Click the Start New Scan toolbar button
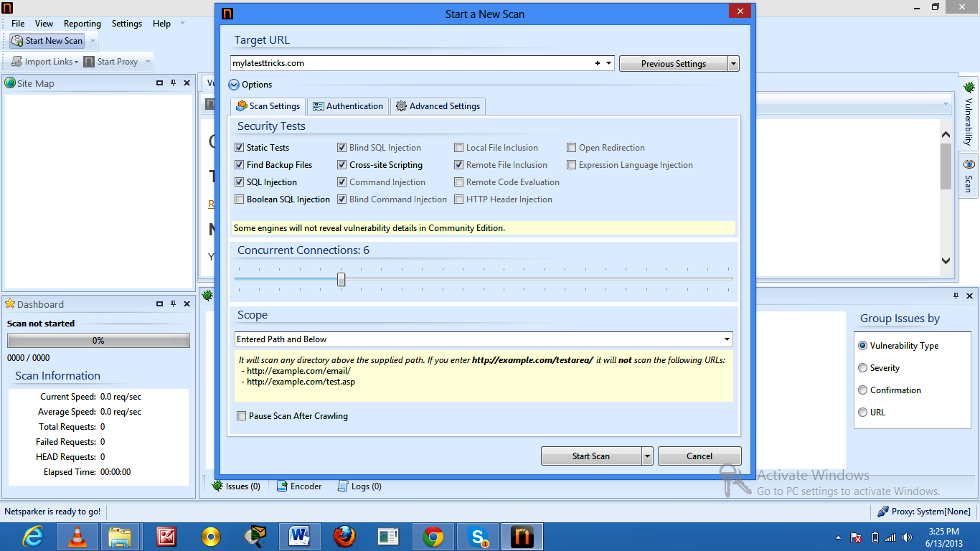The height and width of the screenshot is (551, 980). pyautogui.click(x=48, y=41)
